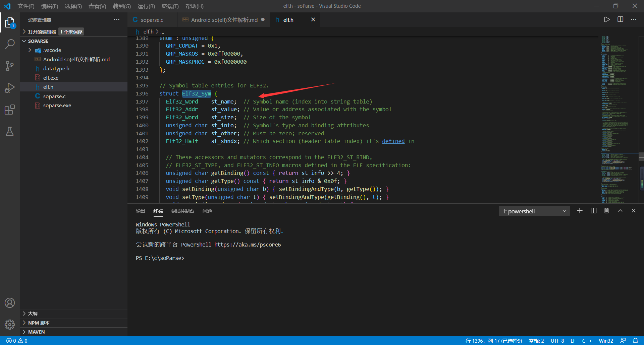Open the 终端(T) menu
Image resolution: width=644 pixels, height=345 pixels.
[x=170, y=6]
